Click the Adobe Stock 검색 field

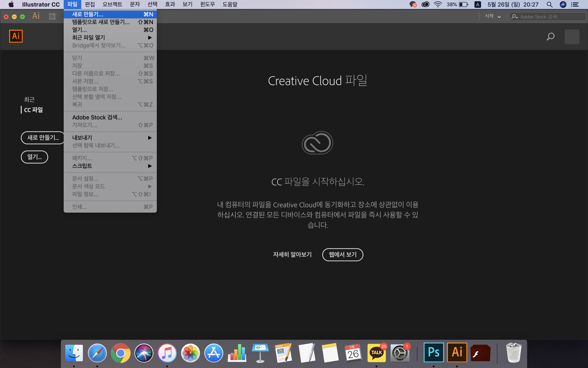pyautogui.click(x=548, y=17)
